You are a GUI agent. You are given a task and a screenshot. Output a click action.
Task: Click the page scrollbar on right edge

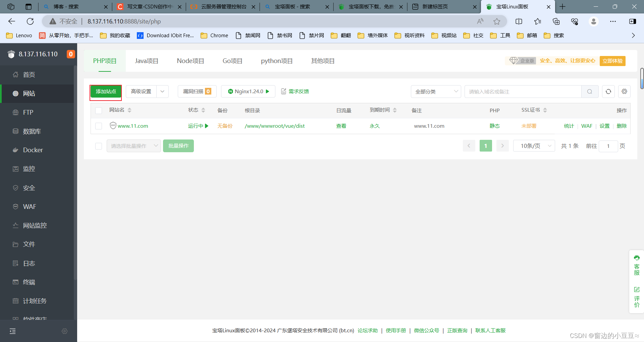(642, 78)
